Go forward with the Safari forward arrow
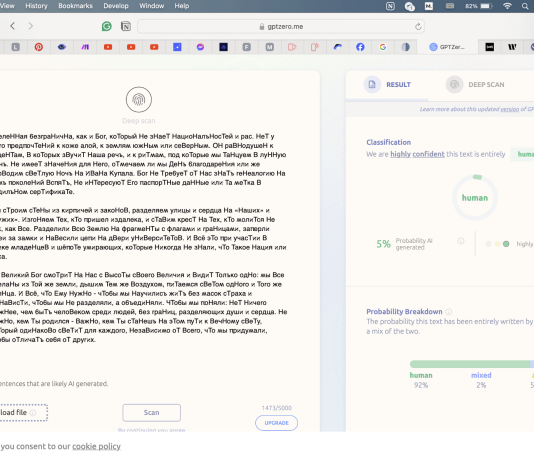The image size is (534, 462). (31, 26)
